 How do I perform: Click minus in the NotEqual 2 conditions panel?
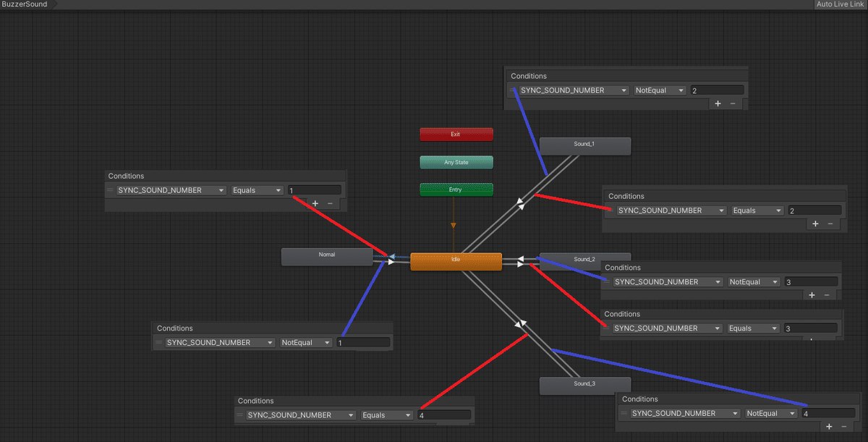click(733, 103)
